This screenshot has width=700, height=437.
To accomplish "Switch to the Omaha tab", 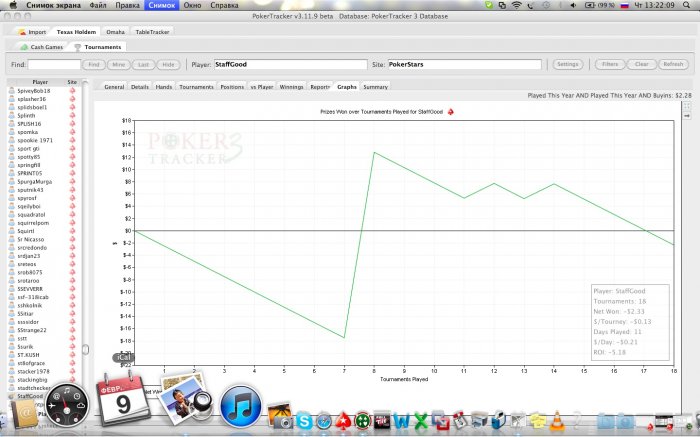I will click(x=115, y=32).
